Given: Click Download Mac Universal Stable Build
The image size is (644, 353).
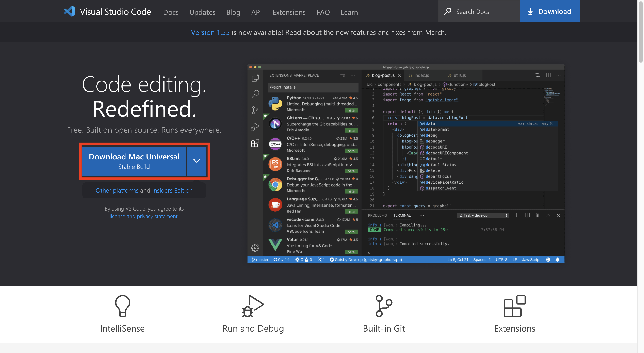Looking at the screenshot, I should click(134, 161).
